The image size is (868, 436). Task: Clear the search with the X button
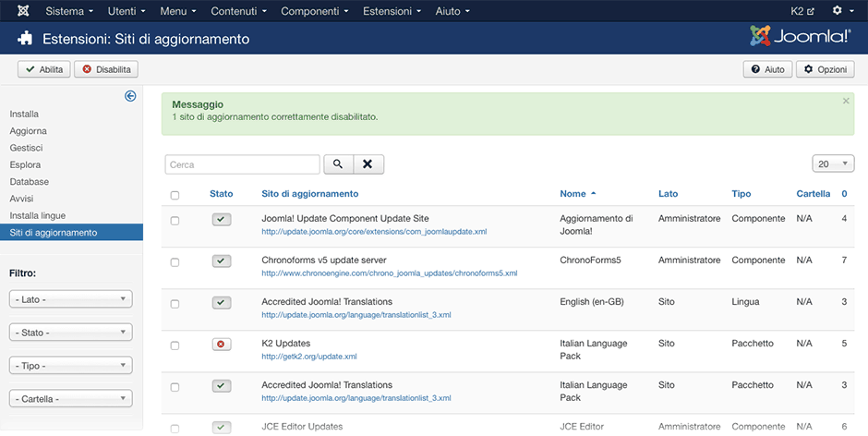coord(368,164)
